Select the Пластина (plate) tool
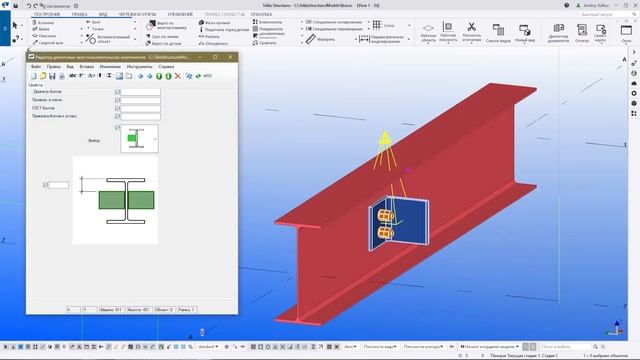 pos(44,36)
